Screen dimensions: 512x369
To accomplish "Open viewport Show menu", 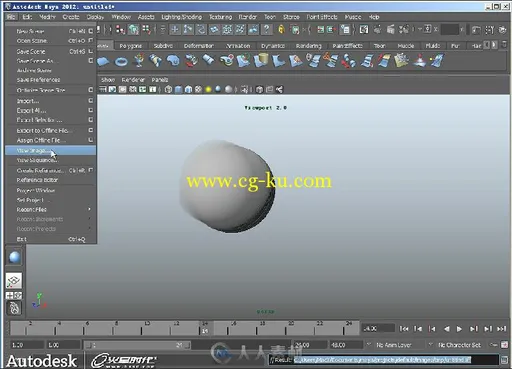I will click(108, 80).
